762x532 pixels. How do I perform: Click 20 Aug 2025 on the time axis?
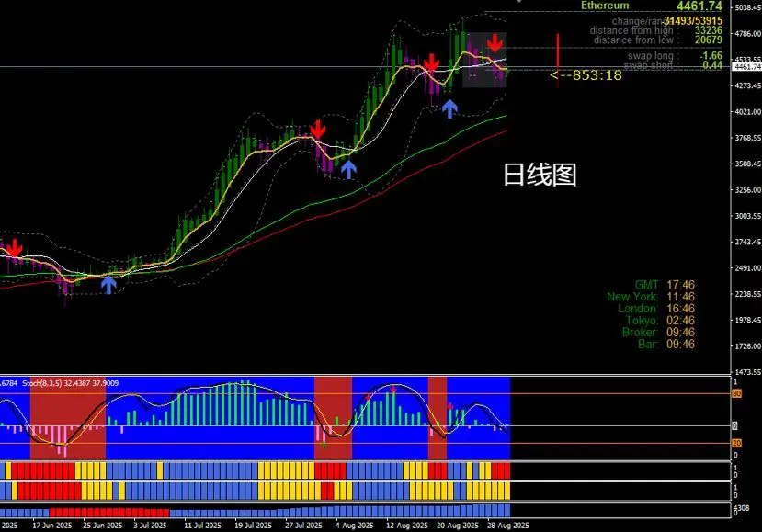458,526
